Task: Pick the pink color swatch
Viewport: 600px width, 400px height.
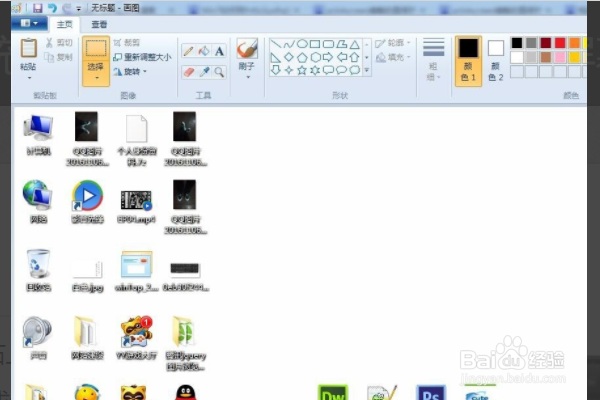Action: (560, 57)
